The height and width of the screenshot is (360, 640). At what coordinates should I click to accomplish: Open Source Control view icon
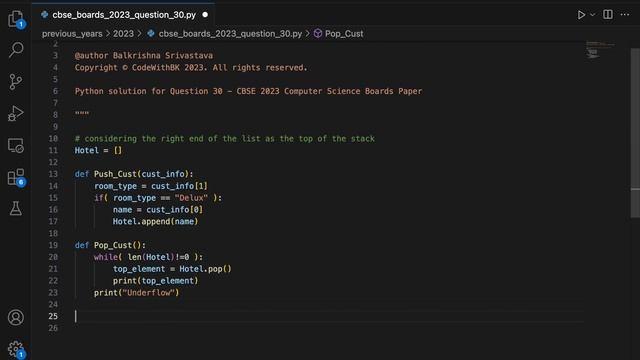point(16,82)
